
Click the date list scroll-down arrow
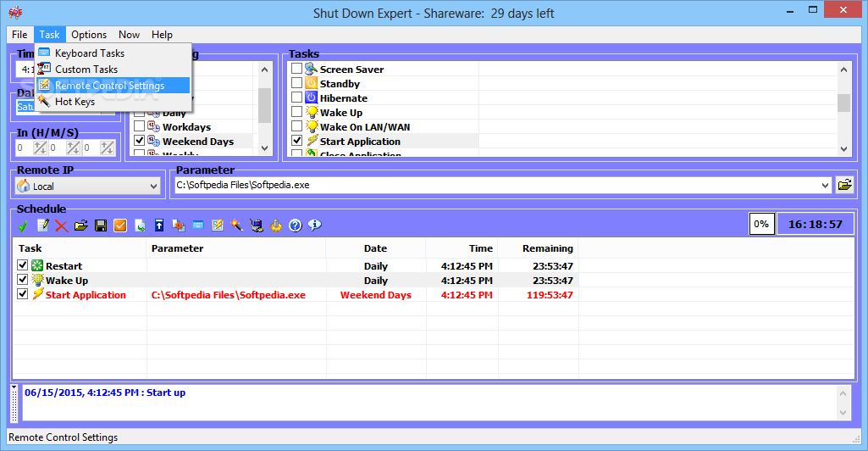[x=264, y=148]
